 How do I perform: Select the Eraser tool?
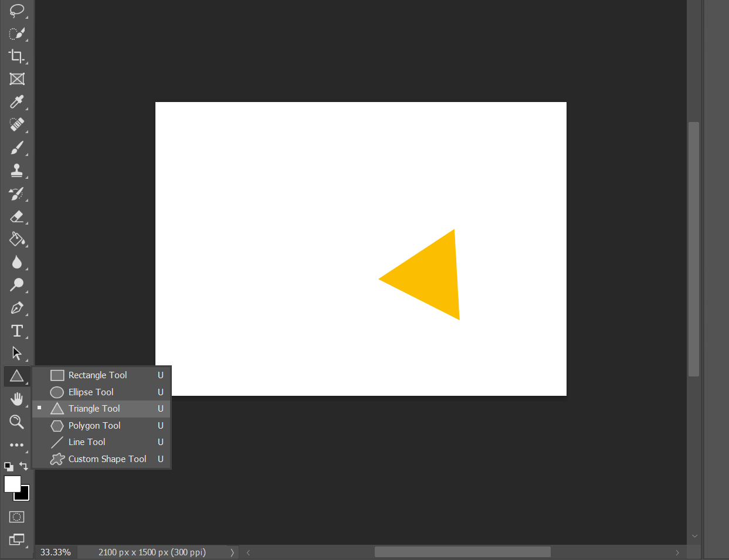(17, 216)
